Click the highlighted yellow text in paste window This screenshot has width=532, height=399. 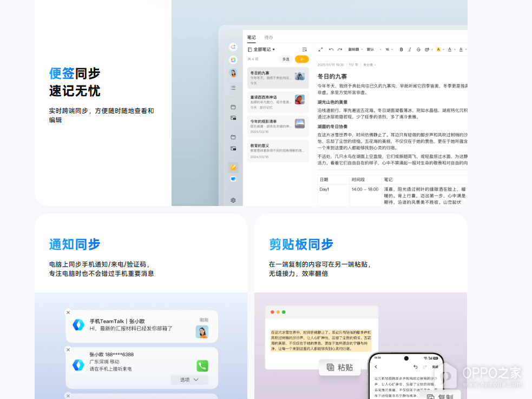[x=321, y=341]
